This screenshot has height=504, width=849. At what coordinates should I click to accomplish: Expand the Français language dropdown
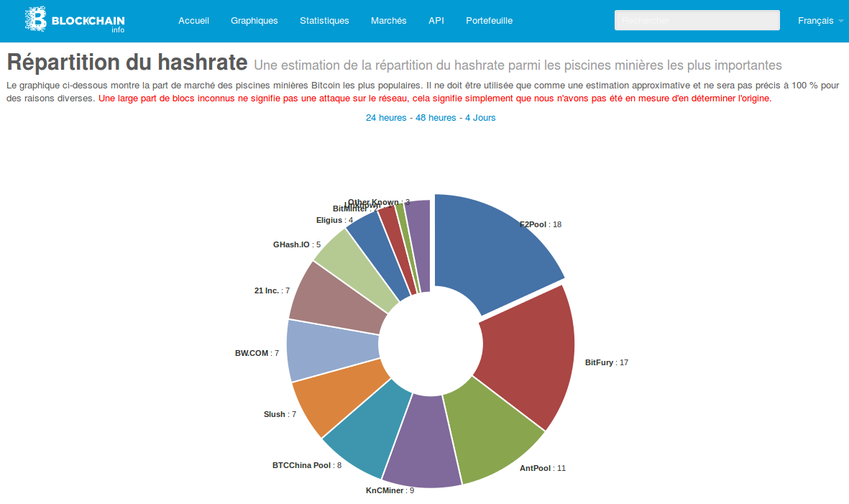[x=820, y=21]
